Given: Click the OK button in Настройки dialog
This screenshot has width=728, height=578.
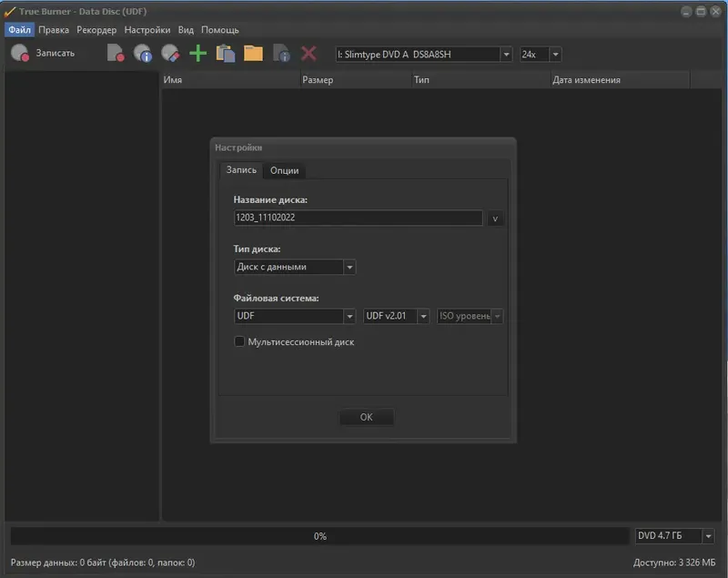Looking at the screenshot, I should tap(367, 417).
